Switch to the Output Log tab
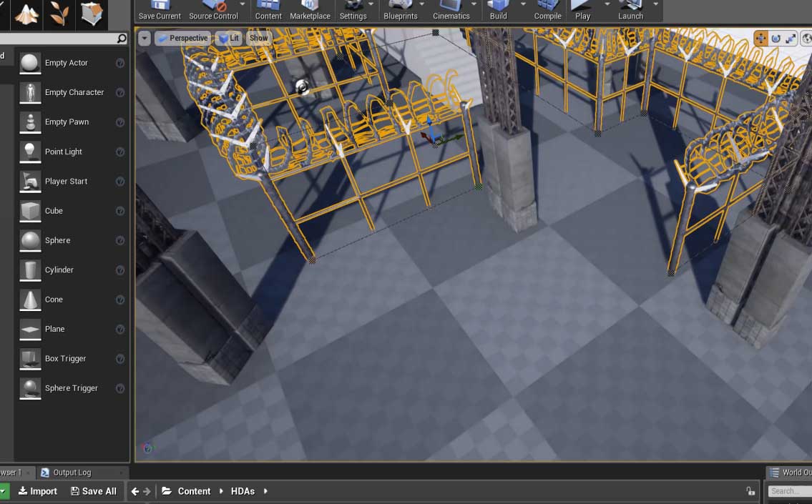 coord(72,473)
